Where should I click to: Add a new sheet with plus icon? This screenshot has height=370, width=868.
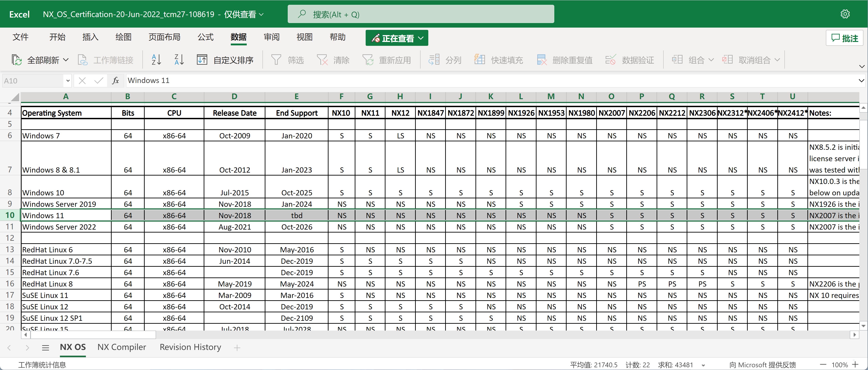tap(237, 348)
